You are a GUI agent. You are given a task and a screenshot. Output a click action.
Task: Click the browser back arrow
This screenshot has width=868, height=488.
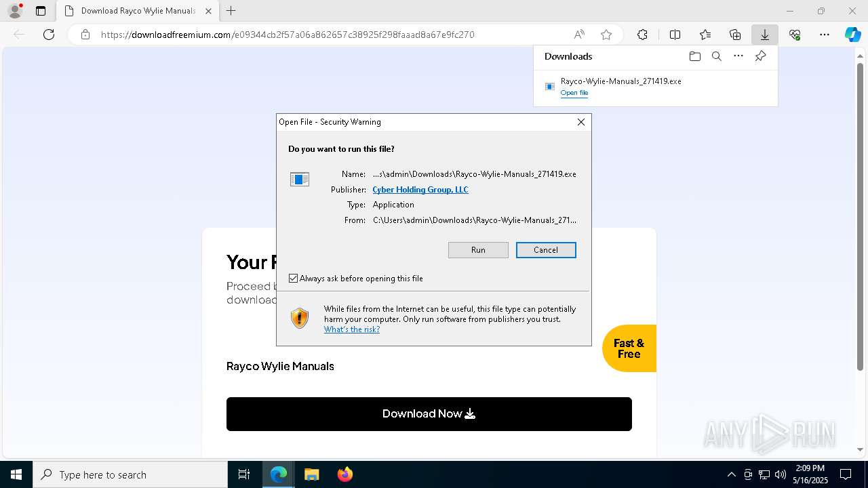(19, 35)
